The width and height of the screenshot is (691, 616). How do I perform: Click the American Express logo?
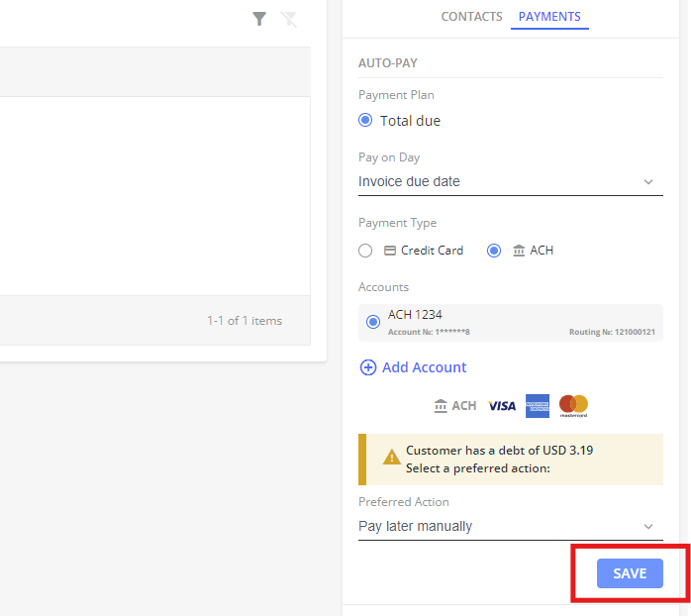[x=538, y=405]
